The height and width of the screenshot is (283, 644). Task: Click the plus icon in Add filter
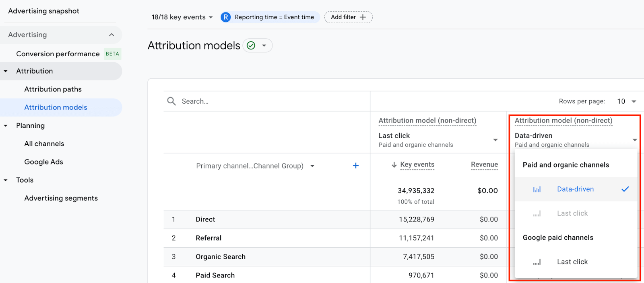click(363, 17)
